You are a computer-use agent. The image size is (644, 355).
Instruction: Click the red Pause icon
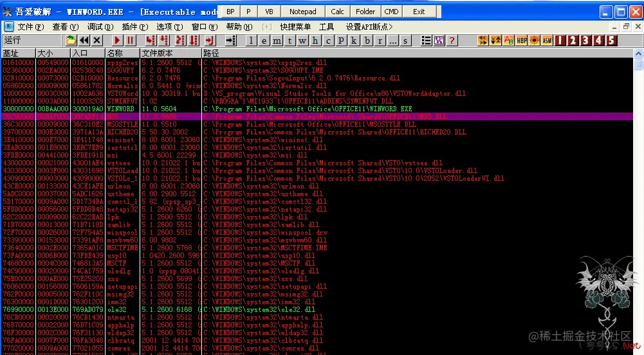pyautogui.click(x=130, y=41)
